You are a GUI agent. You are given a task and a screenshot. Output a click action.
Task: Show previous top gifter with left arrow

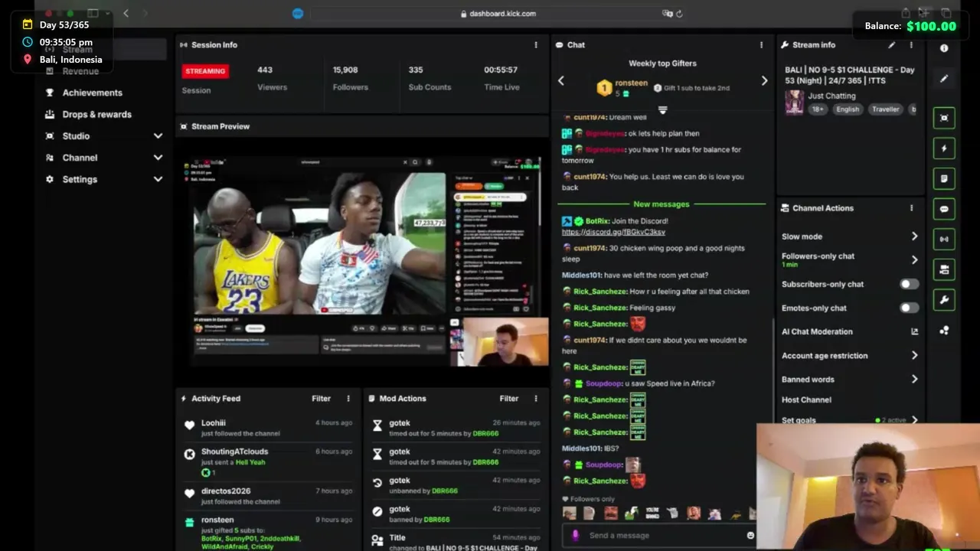(x=560, y=80)
